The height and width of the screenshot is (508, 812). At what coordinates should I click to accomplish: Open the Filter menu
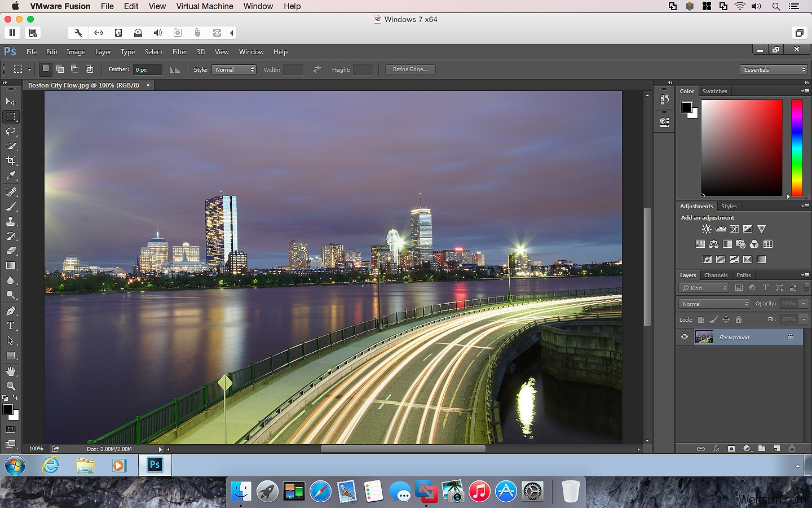click(x=180, y=52)
